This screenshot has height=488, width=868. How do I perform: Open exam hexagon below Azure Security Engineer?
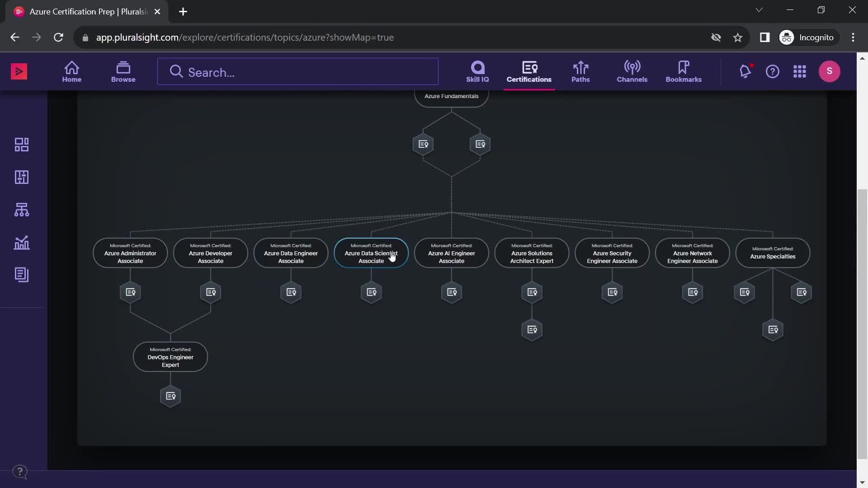click(x=612, y=292)
